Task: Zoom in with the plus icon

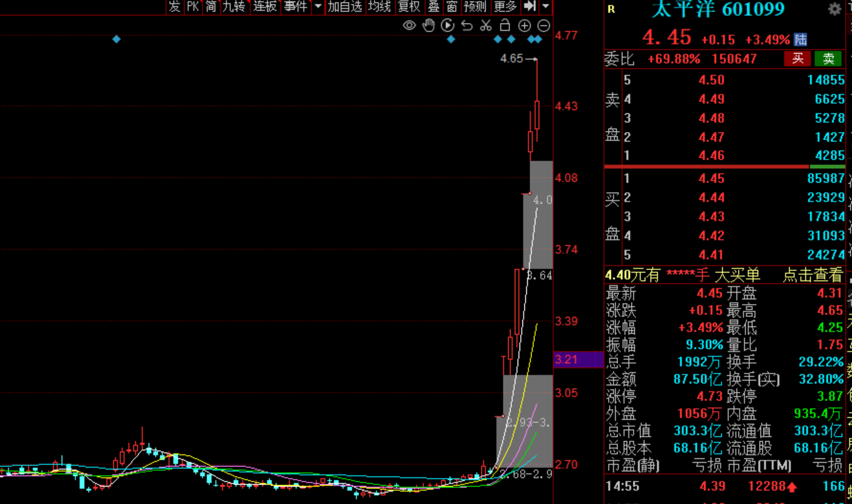Action: tap(524, 25)
